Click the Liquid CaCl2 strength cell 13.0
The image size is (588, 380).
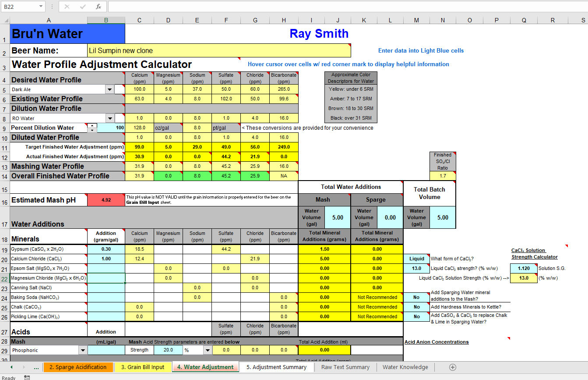(x=416, y=268)
